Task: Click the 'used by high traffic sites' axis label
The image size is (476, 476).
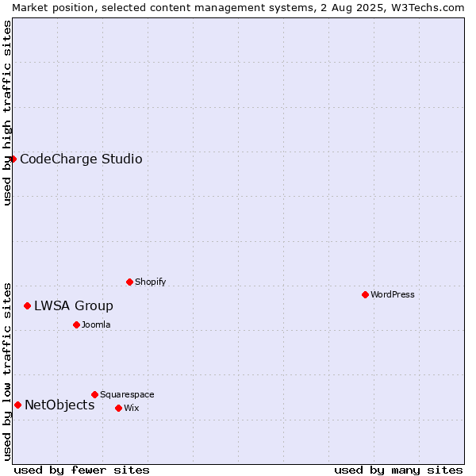Action: (x=6, y=113)
